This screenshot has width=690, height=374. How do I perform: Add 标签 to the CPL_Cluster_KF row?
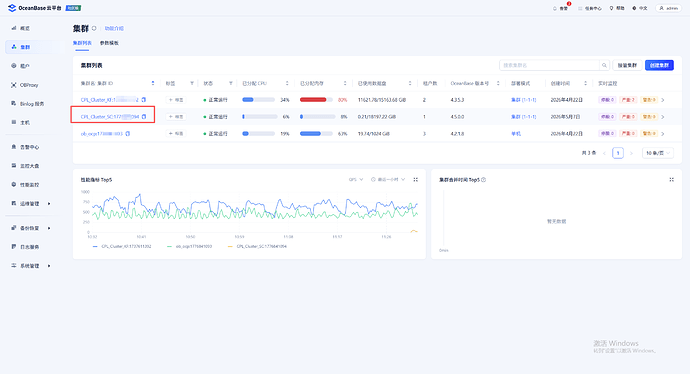click(176, 100)
